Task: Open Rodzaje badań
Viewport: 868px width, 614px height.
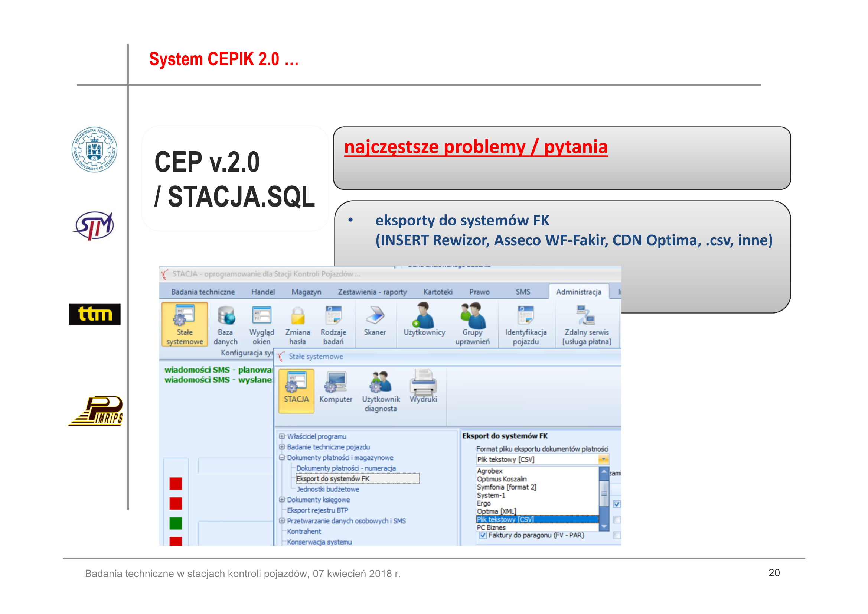Action: click(x=333, y=325)
